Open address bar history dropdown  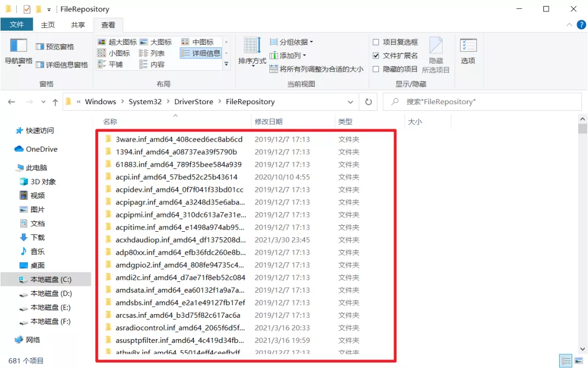click(350, 102)
